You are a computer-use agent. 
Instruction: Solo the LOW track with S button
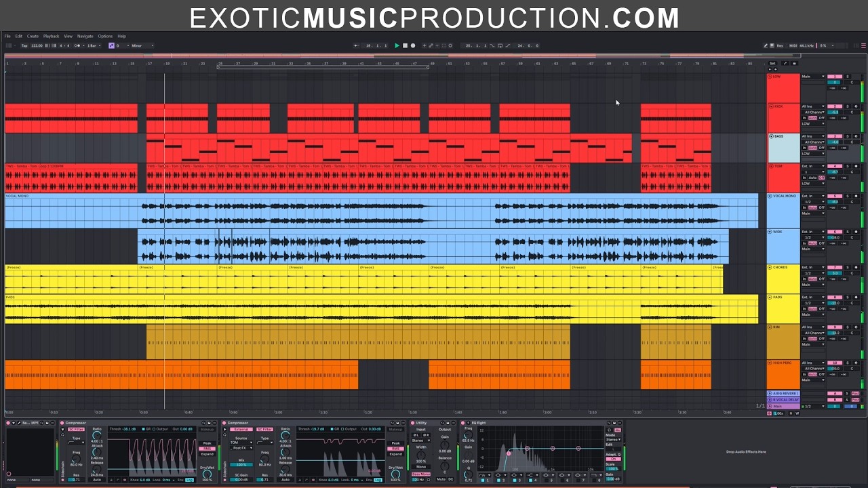click(x=848, y=77)
